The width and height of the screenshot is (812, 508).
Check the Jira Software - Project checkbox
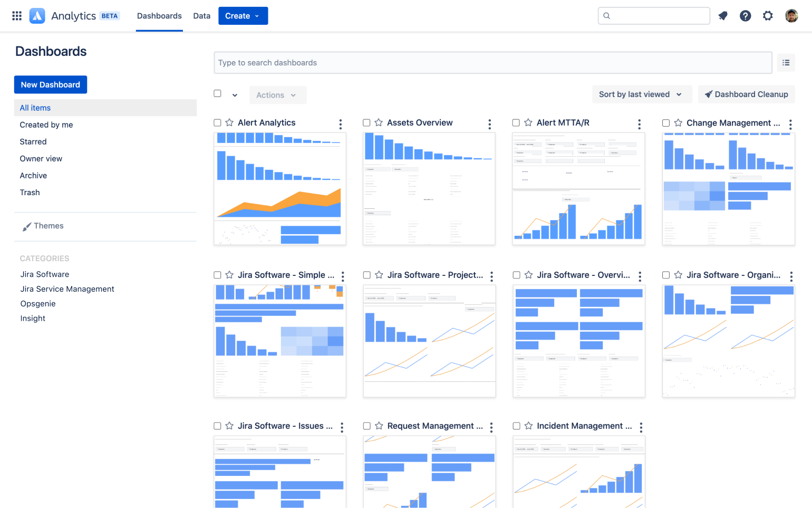coord(367,275)
